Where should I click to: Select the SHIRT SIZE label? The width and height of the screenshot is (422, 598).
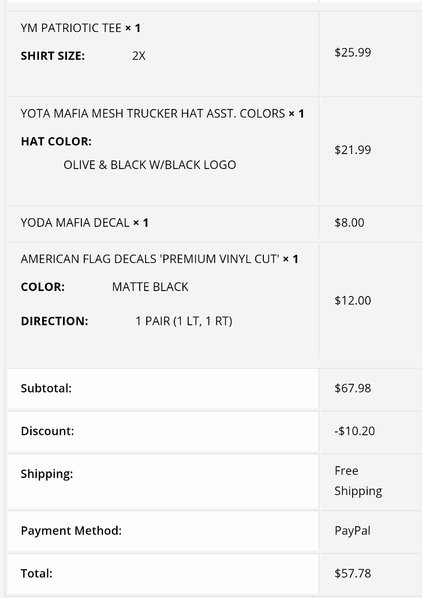pyautogui.click(x=53, y=56)
